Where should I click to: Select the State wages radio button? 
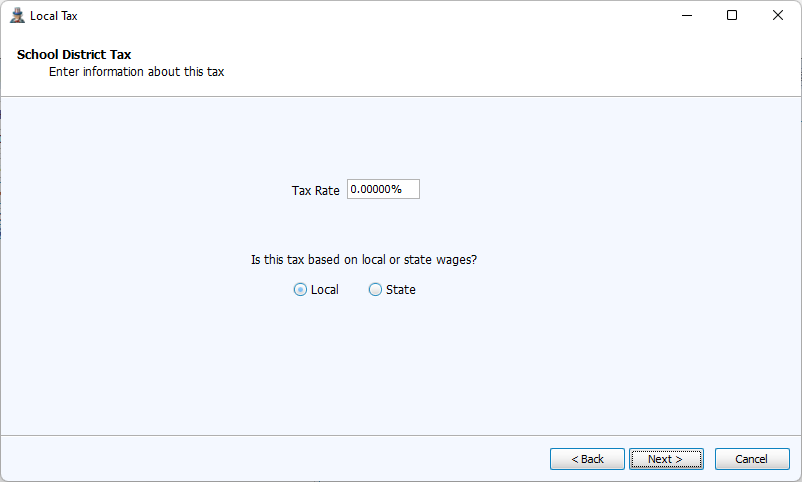[375, 290]
